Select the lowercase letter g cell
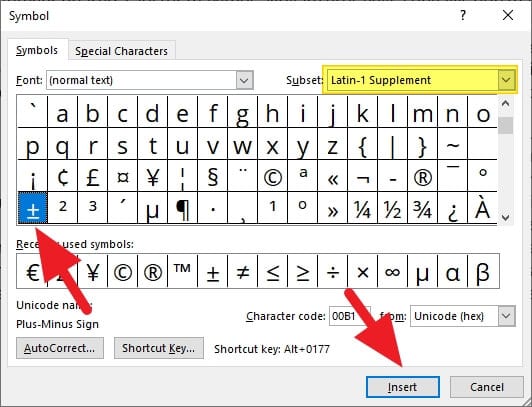 [242, 112]
